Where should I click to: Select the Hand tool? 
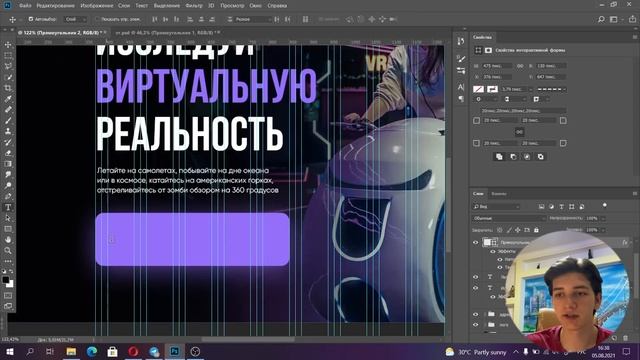[x=8, y=240]
